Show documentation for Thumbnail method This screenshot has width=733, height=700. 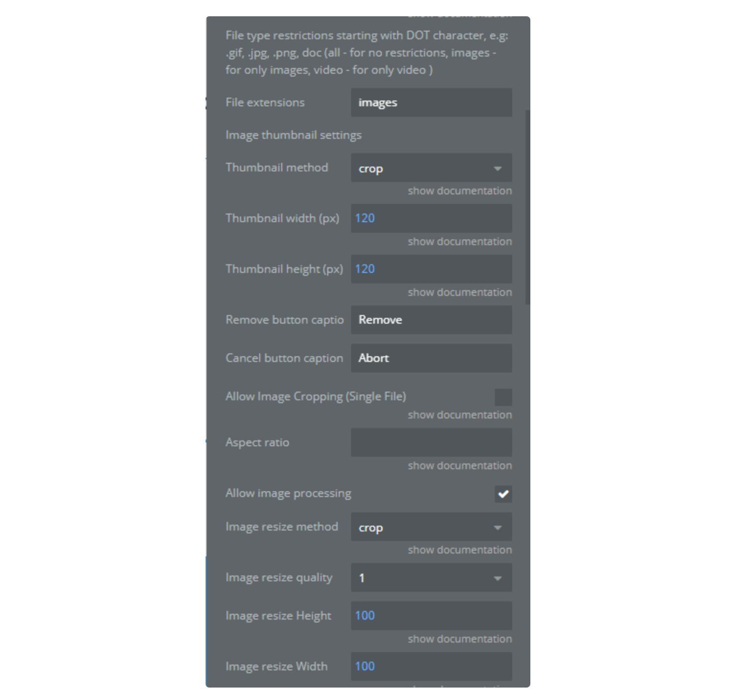pyautogui.click(x=459, y=191)
